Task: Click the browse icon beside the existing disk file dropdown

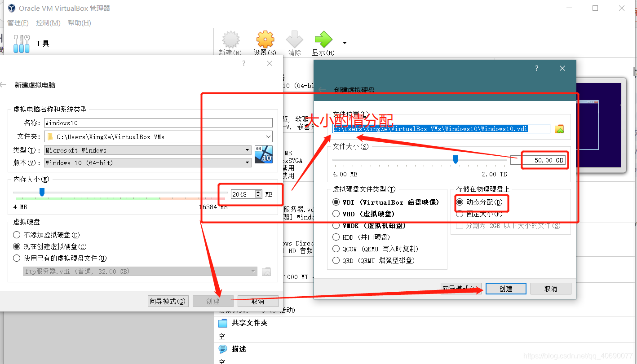Action: coord(266,271)
